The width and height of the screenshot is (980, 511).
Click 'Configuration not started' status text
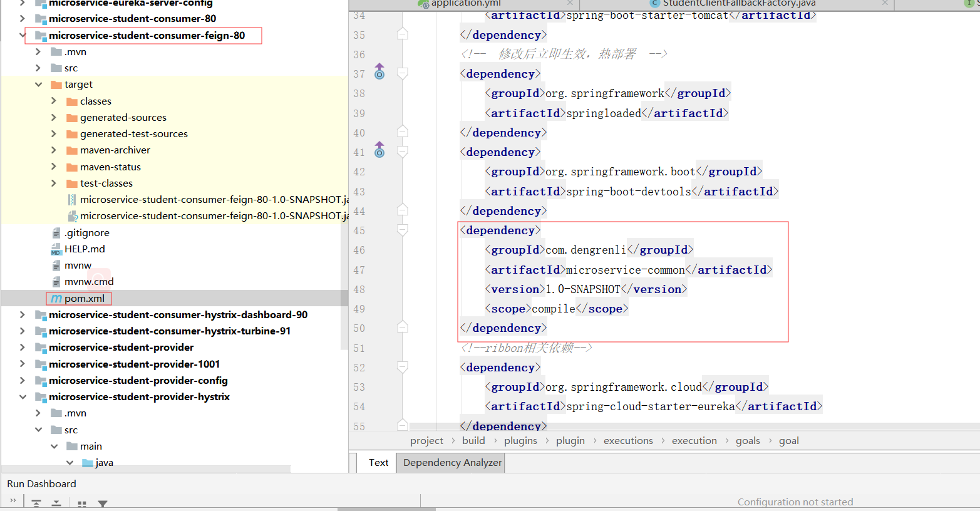795,502
